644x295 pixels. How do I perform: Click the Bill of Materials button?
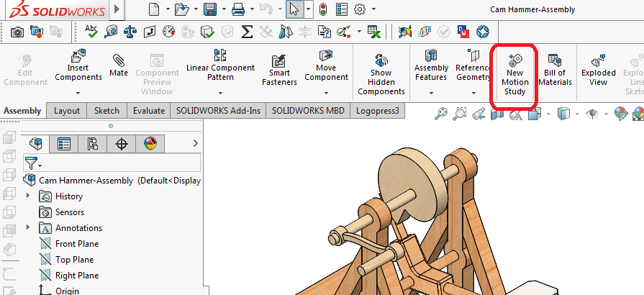555,70
